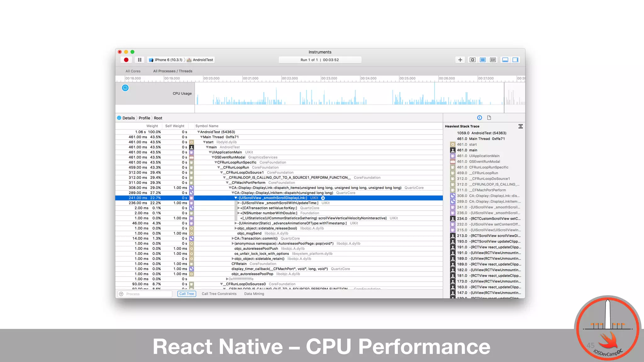Switch to the CPU strategy view icon
644x362 pixels.
click(x=473, y=60)
